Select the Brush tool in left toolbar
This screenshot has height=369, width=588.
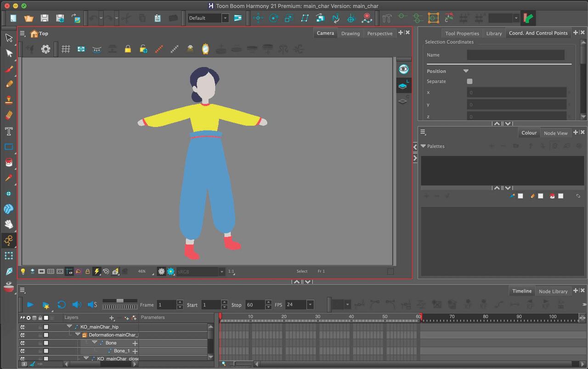(9, 69)
